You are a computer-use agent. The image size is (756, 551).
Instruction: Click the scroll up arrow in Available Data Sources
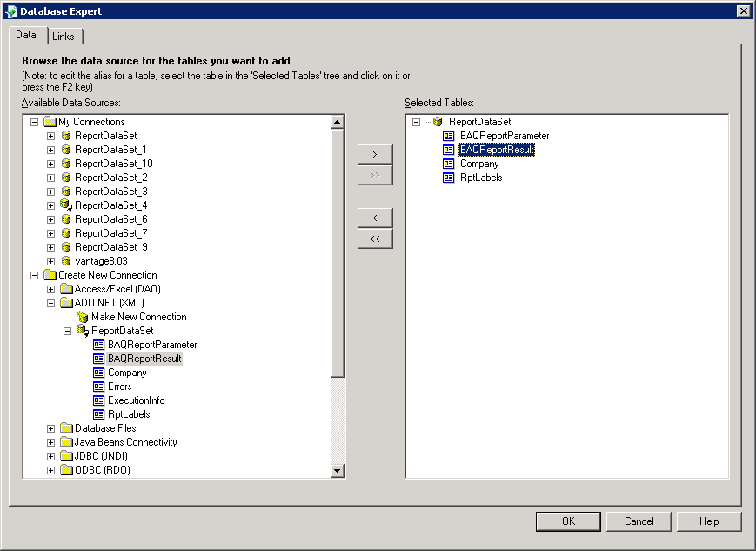tap(337, 122)
